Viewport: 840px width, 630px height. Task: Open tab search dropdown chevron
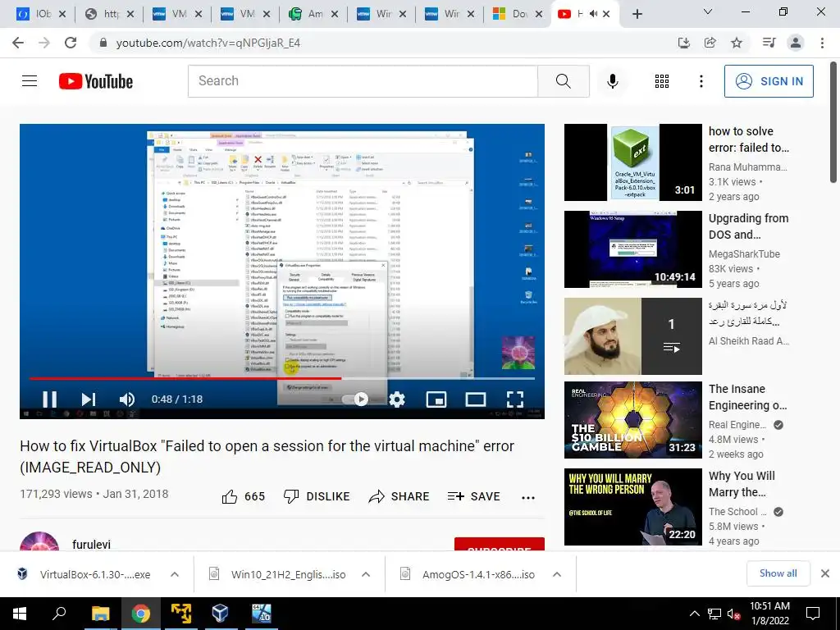[x=708, y=11]
